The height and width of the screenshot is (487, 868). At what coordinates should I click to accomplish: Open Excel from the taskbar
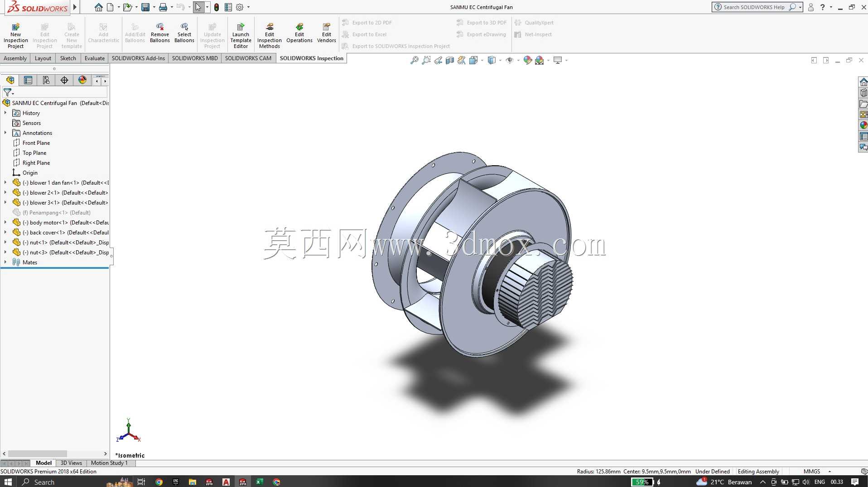click(x=259, y=482)
